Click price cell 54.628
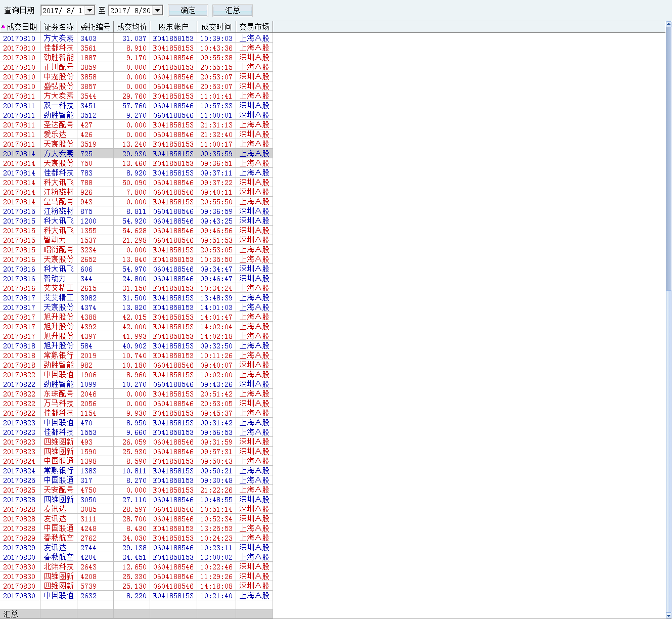The width and height of the screenshot is (672, 619). pyautogui.click(x=131, y=231)
